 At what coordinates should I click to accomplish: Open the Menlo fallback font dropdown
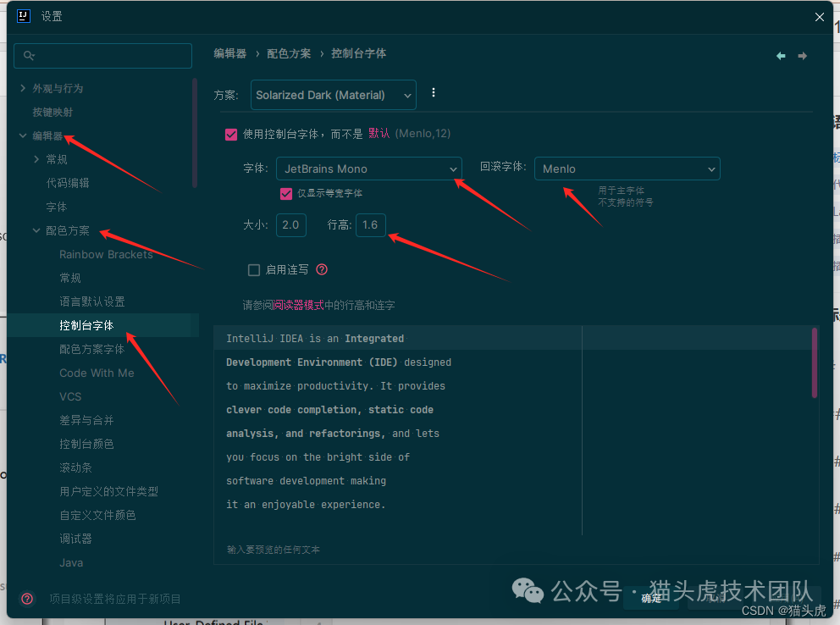coord(627,169)
